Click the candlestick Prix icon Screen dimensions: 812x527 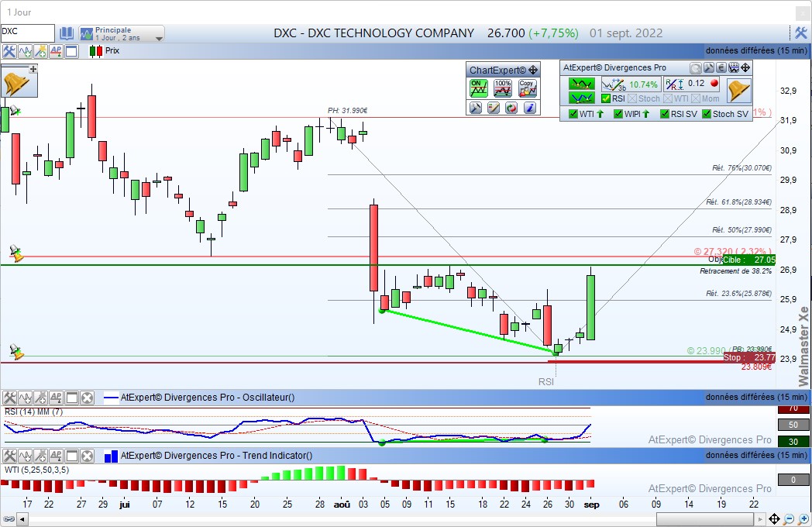coord(96,51)
